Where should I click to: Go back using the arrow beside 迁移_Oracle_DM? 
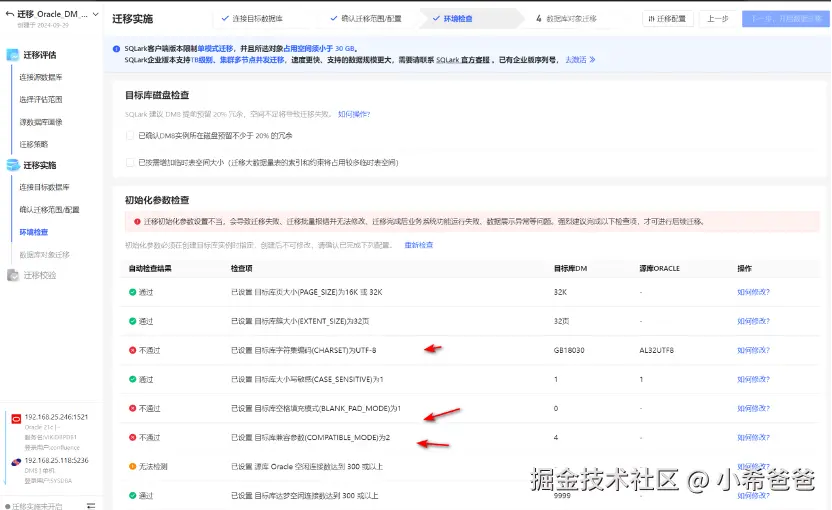click(10, 14)
